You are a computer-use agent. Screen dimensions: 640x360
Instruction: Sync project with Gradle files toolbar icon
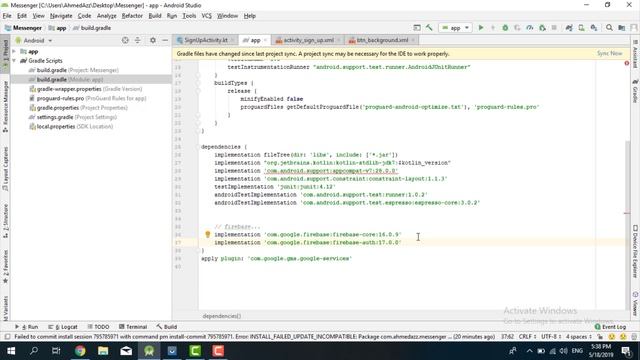click(x=569, y=28)
